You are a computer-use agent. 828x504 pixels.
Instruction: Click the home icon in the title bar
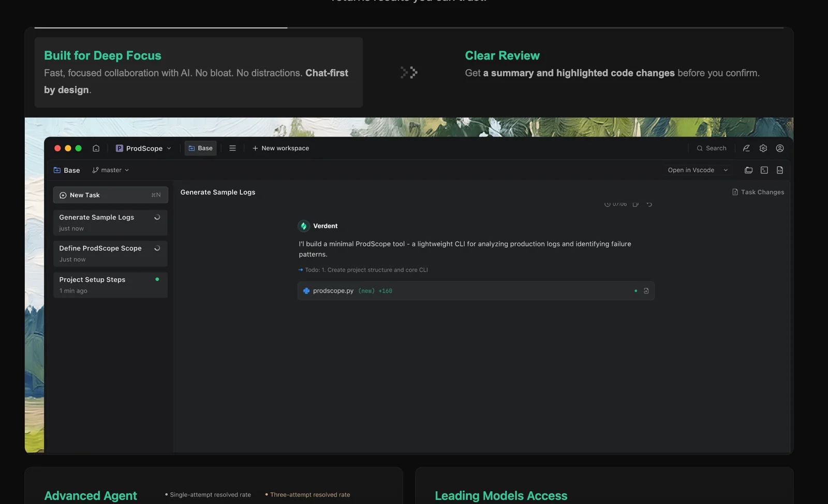[96, 149]
